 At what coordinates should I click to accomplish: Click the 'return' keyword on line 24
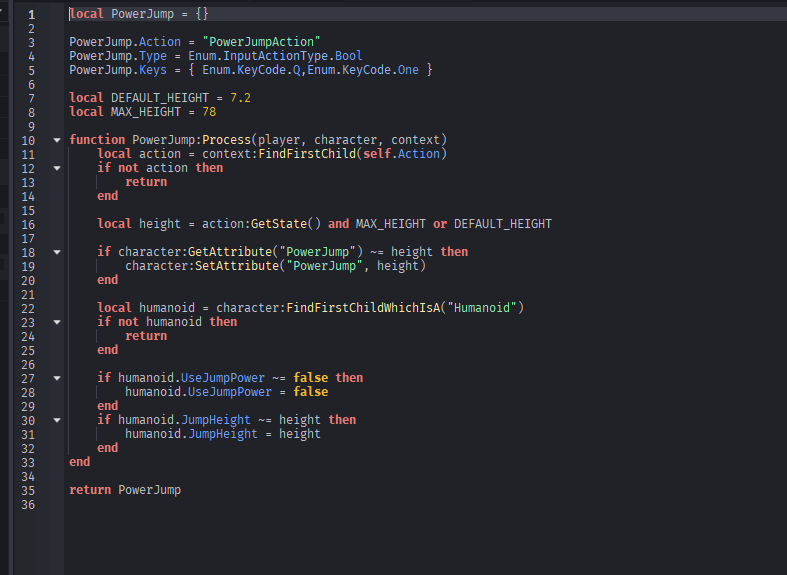tap(146, 336)
